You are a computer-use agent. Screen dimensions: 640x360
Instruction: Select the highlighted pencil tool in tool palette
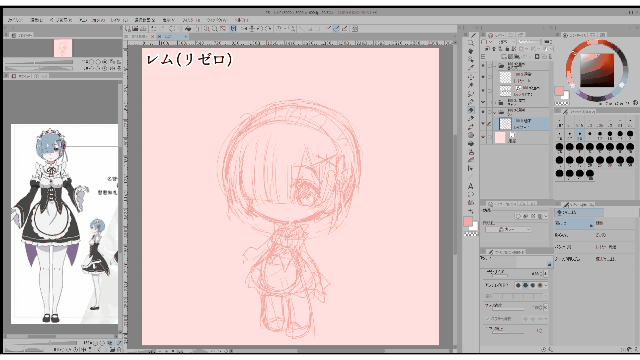471,110
